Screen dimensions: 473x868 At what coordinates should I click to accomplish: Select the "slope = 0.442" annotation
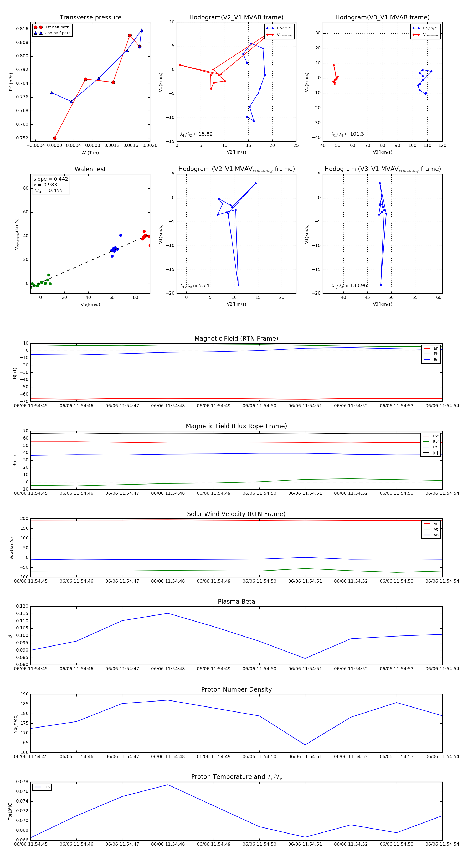coord(50,179)
